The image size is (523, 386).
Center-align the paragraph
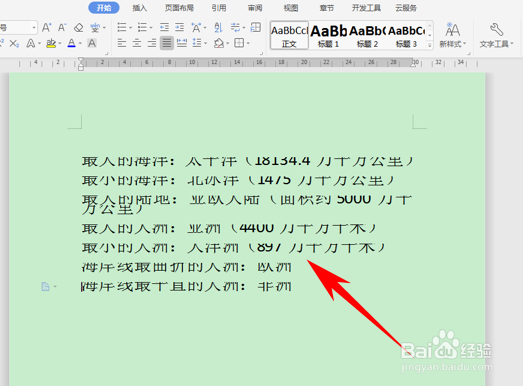(x=137, y=43)
